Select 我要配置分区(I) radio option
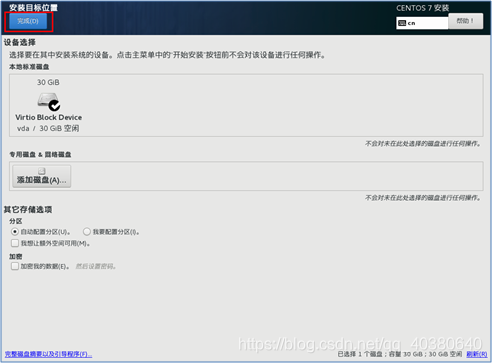 click(x=87, y=231)
